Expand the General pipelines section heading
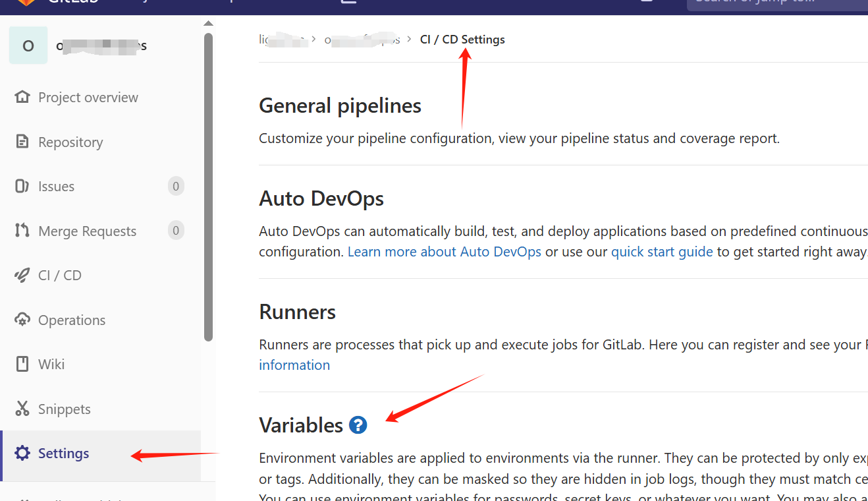 tap(340, 105)
